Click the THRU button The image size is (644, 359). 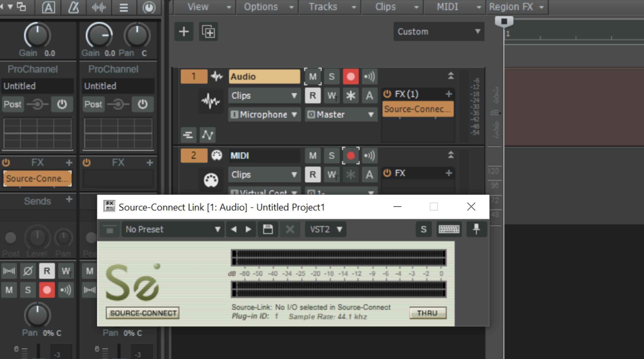coord(428,313)
